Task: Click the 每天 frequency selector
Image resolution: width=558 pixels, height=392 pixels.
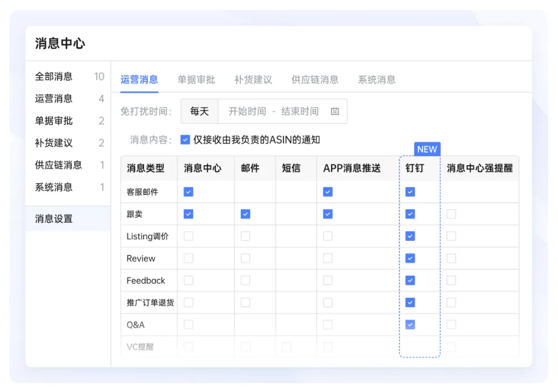Action: pos(199,111)
